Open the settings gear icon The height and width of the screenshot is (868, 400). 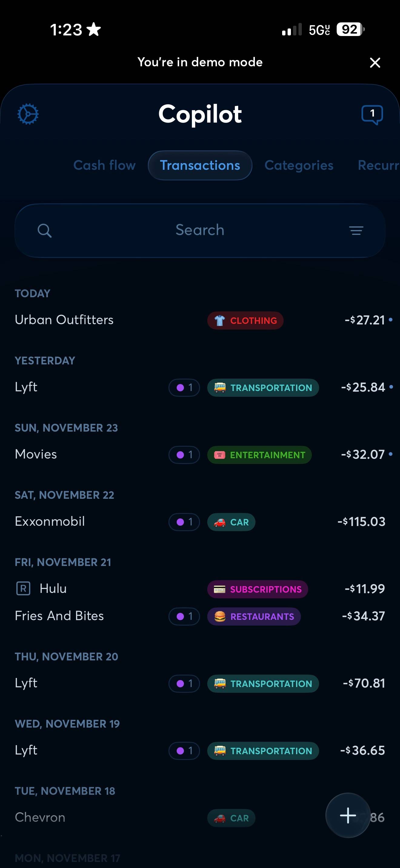[28, 114]
